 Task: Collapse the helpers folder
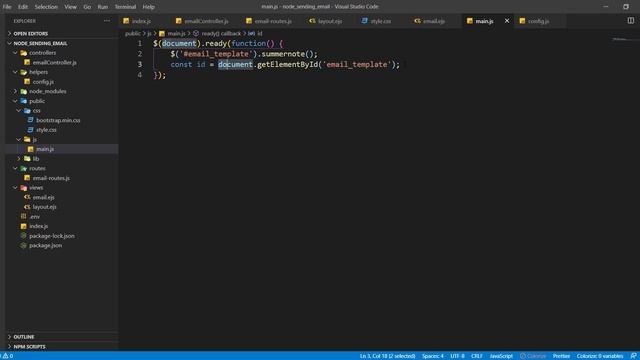15,72
